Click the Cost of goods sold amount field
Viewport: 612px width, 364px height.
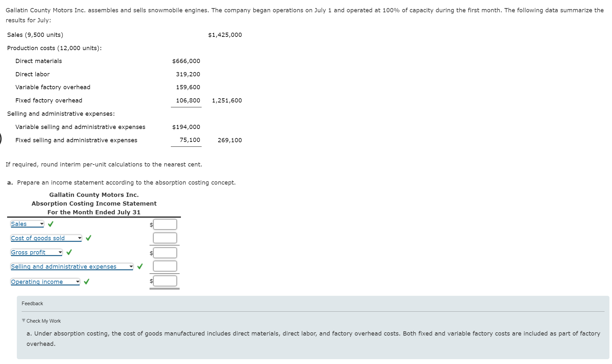tap(165, 238)
